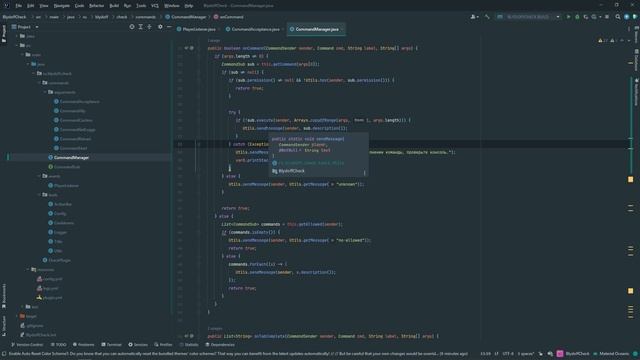Click the CommandManager breadcrumb
The height and width of the screenshot is (360, 640).
pos(186,17)
